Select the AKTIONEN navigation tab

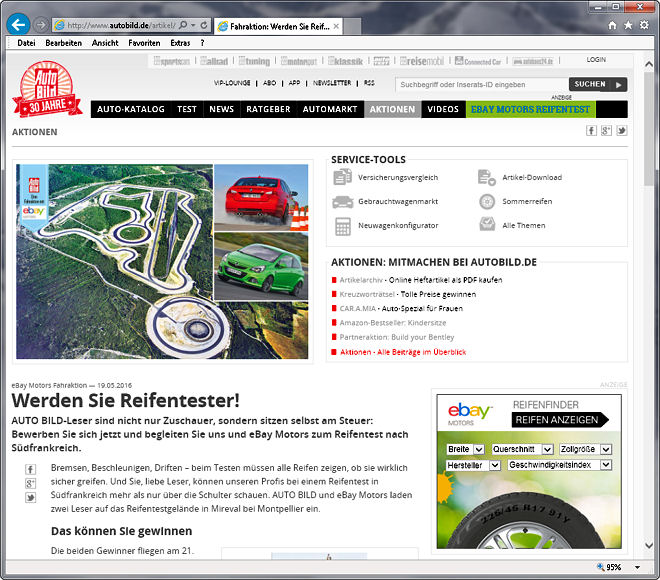[392, 109]
